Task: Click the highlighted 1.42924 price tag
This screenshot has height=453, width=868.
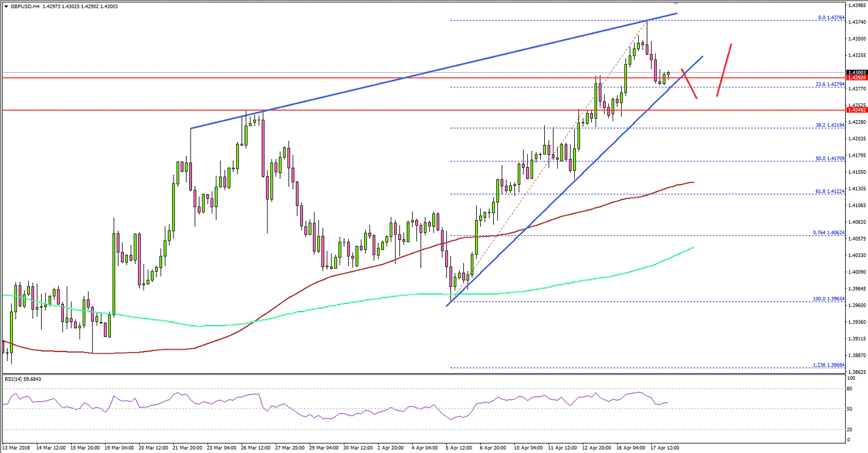Action: [856, 77]
